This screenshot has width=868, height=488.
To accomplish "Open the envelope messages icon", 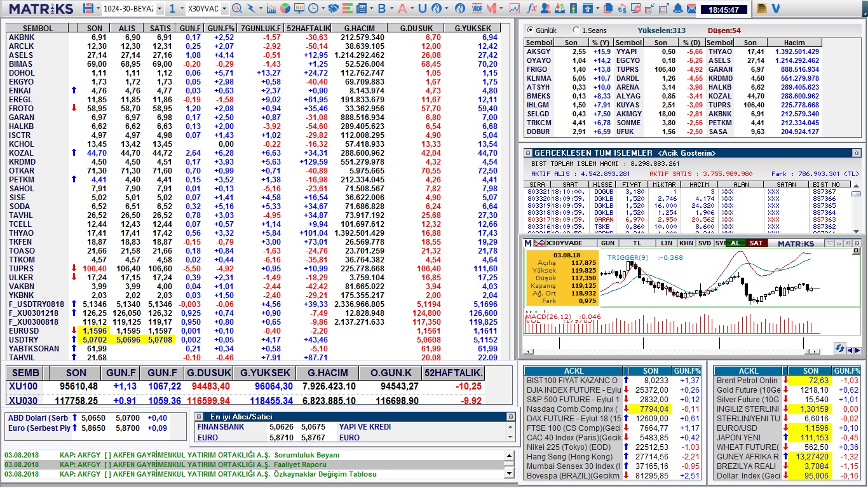I will click(691, 9).
